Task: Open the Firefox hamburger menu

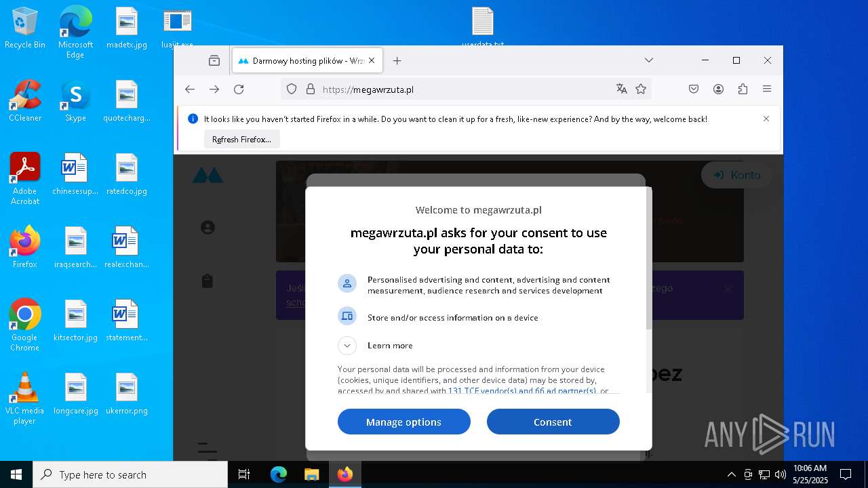Action: [767, 89]
